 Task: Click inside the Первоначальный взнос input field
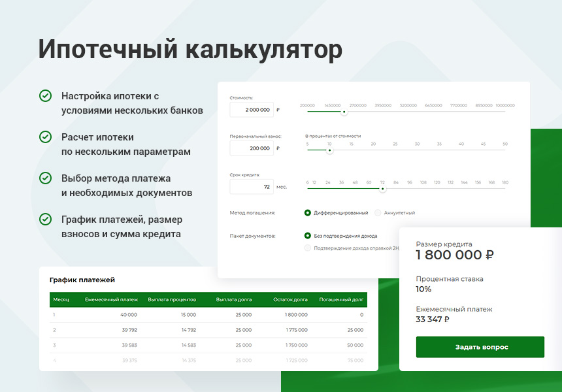[252, 147]
